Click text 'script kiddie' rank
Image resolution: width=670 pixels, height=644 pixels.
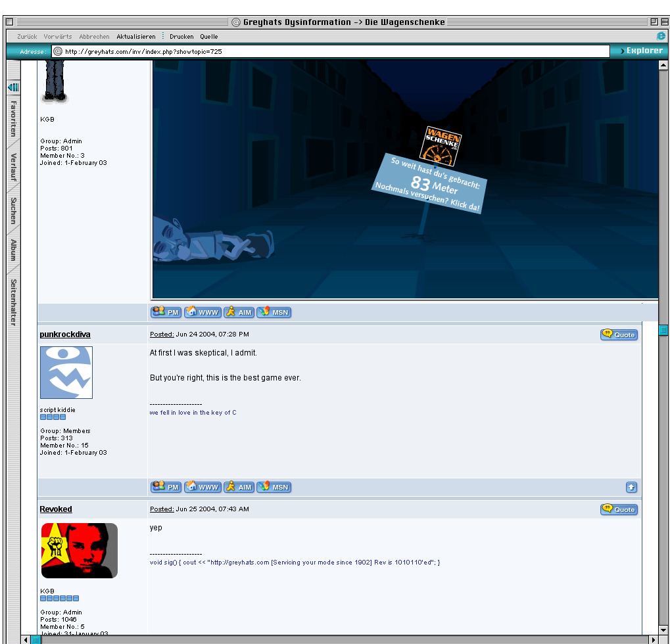pos(57,410)
